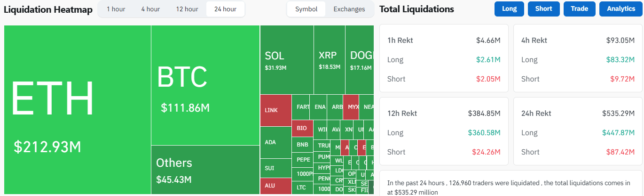
Task: Select the 1h Rekt summary card
Action: [x=444, y=58]
